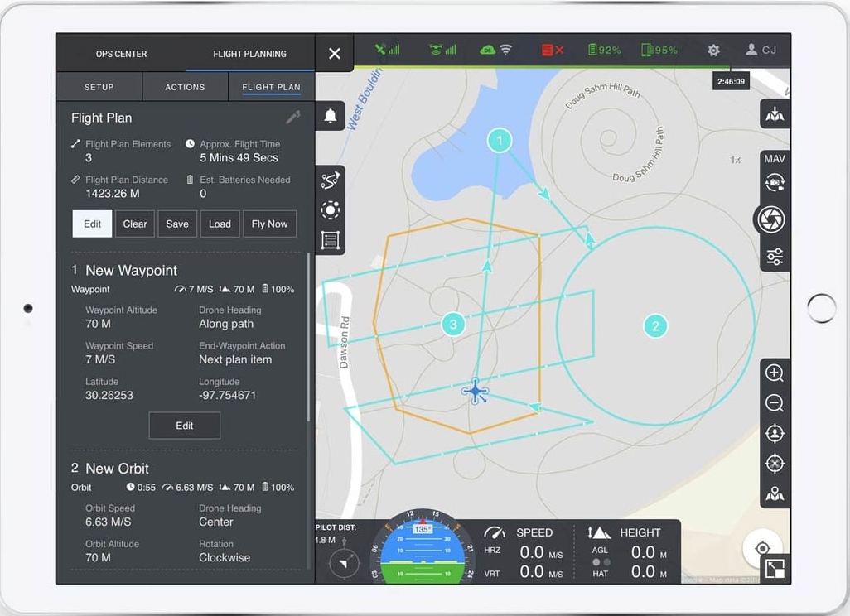850x616 pixels.
Task: Expand the map view fullscreen icon
Action: 775,569
